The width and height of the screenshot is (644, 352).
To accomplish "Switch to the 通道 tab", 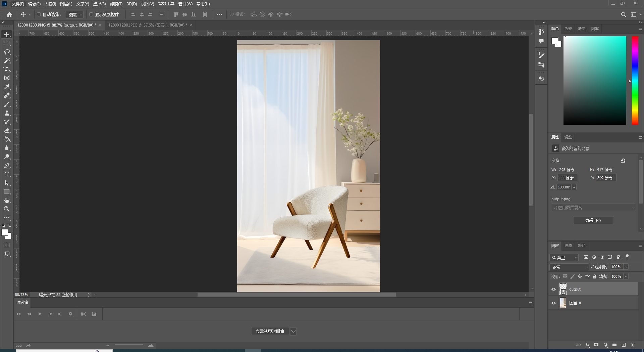I will 568,246.
